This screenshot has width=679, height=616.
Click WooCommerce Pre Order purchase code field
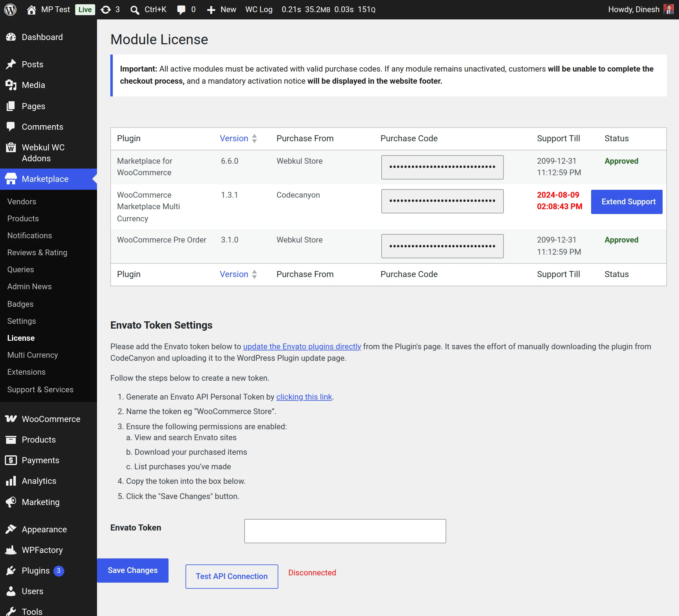[442, 246]
